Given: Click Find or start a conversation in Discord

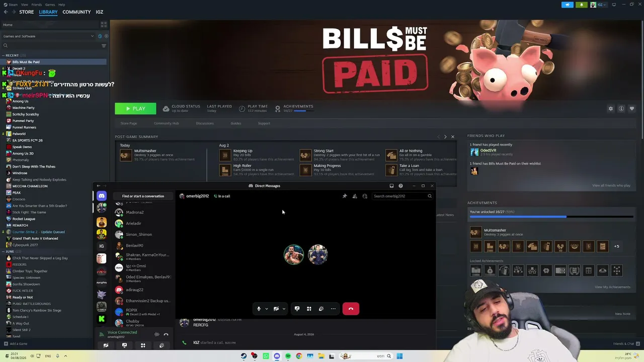Looking at the screenshot, I should pyautogui.click(x=143, y=196).
